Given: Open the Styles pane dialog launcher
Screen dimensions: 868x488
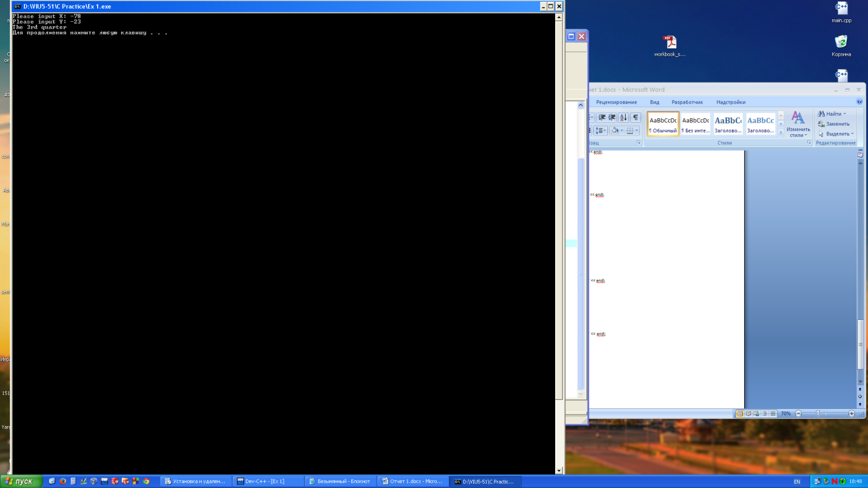Looking at the screenshot, I should click(809, 143).
